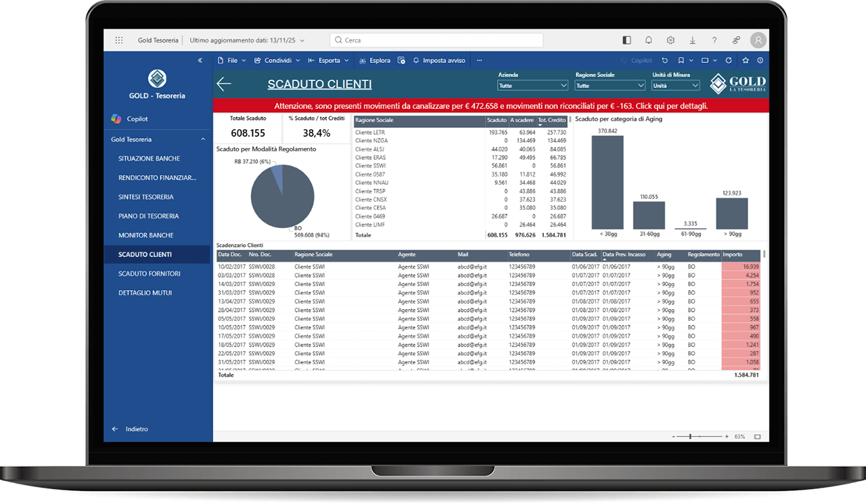This screenshot has width=866, height=504.
Task: Click the notifications bell icon
Action: point(648,41)
